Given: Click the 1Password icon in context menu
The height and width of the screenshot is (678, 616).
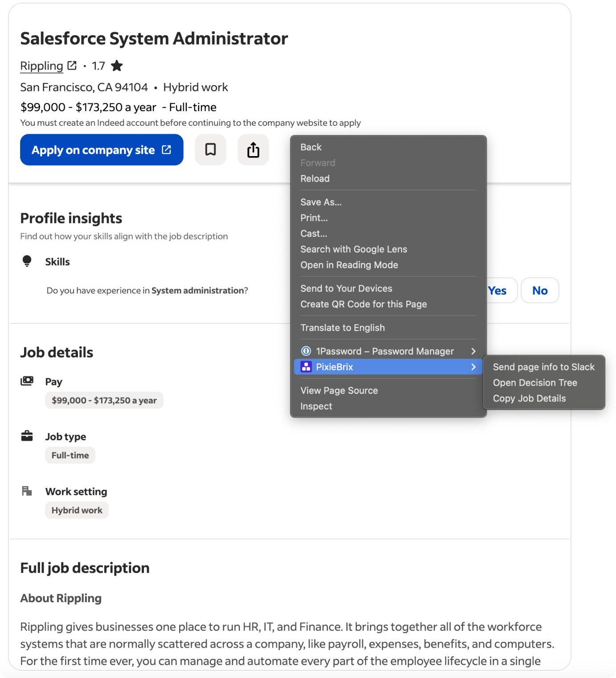Looking at the screenshot, I should coord(306,351).
